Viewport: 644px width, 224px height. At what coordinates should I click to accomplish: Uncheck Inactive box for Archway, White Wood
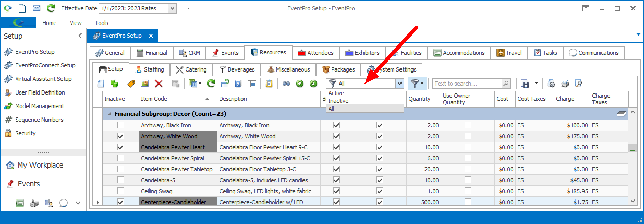pyautogui.click(x=121, y=136)
